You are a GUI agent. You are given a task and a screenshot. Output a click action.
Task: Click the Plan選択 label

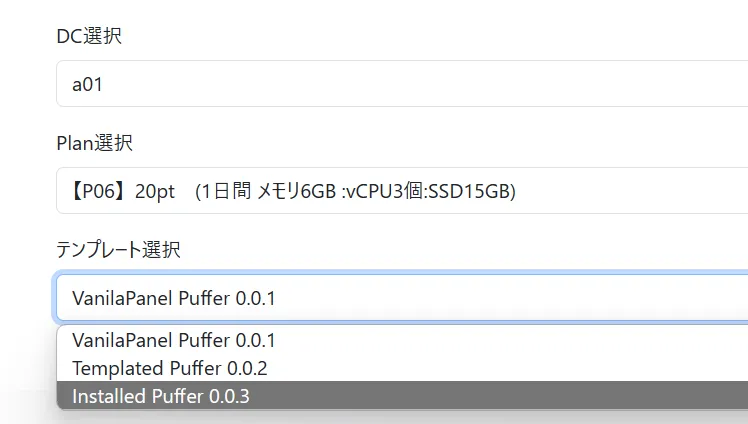(x=94, y=143)
